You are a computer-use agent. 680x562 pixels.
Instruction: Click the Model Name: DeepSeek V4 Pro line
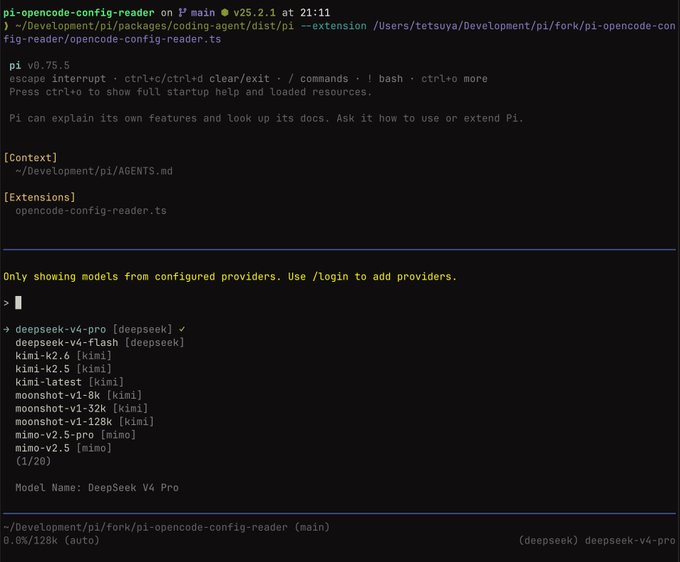(x=97, y=487)
